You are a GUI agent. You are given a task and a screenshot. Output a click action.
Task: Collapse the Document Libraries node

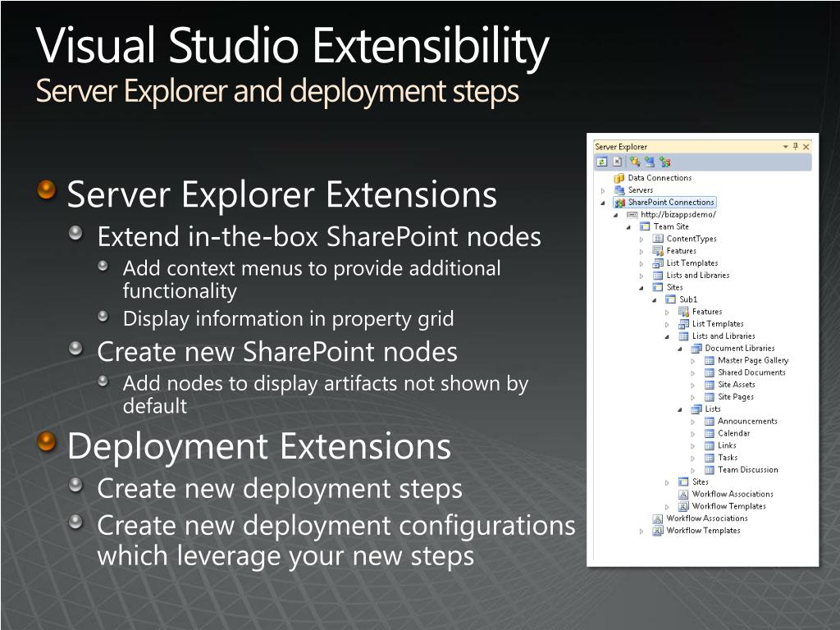(x=680, y=349)
